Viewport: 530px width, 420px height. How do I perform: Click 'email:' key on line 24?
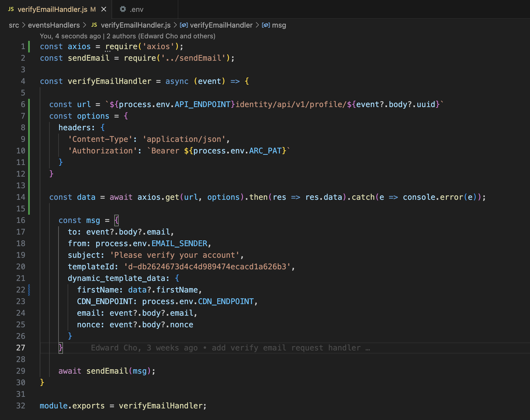[x=91, y=313]
